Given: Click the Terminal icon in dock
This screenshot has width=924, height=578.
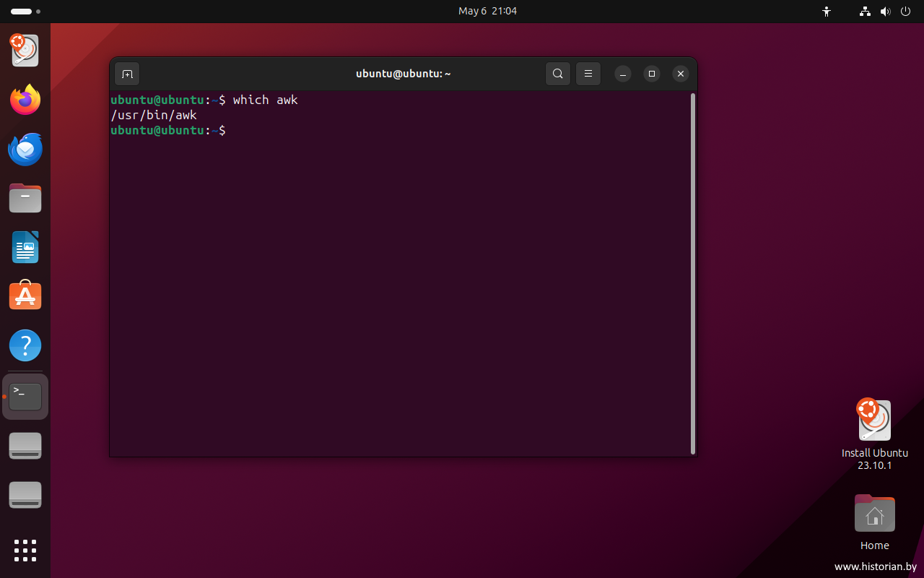Looking at the screenshot, I should pos(25,397).
